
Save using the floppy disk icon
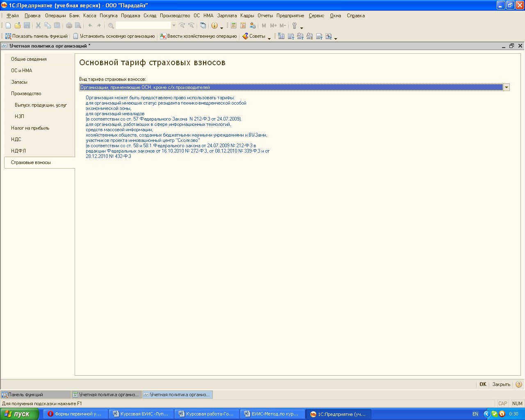[x=27, y=25]
